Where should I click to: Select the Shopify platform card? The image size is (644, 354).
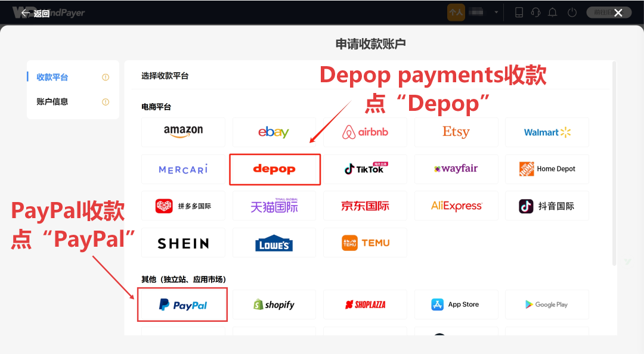274,305
